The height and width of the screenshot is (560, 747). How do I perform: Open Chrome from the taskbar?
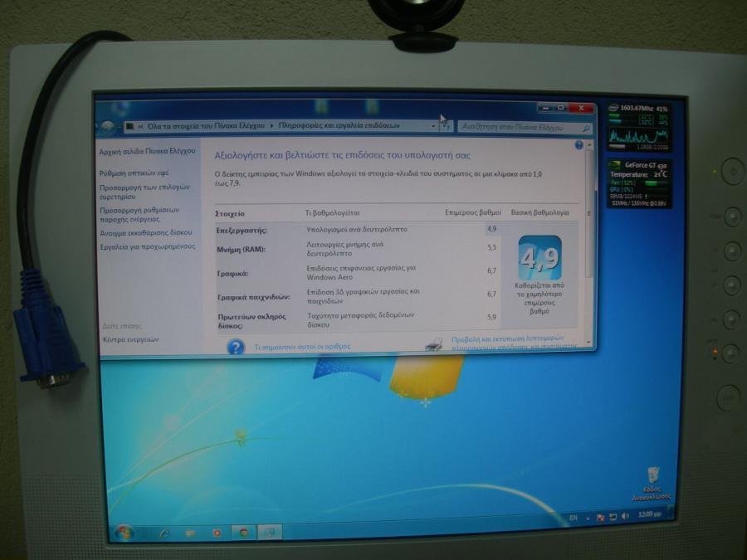click(242, 531)
